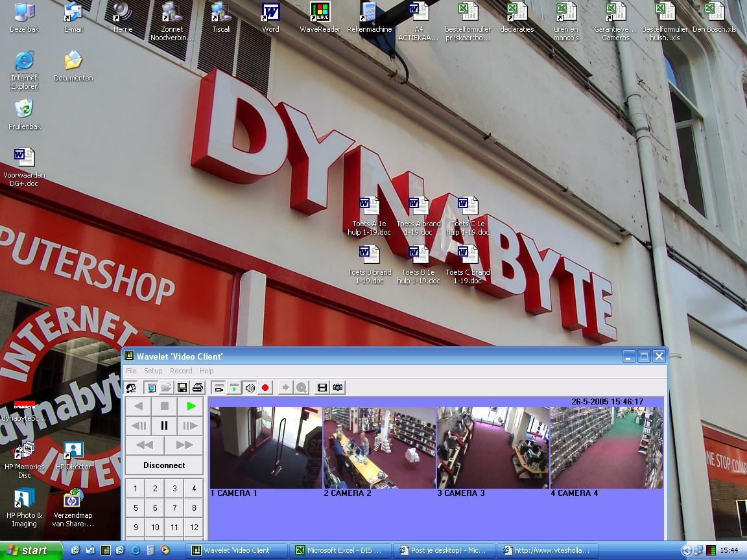Click the Deze bak desktop icon
Screen dimensions: 747x560
pos(24,18)
